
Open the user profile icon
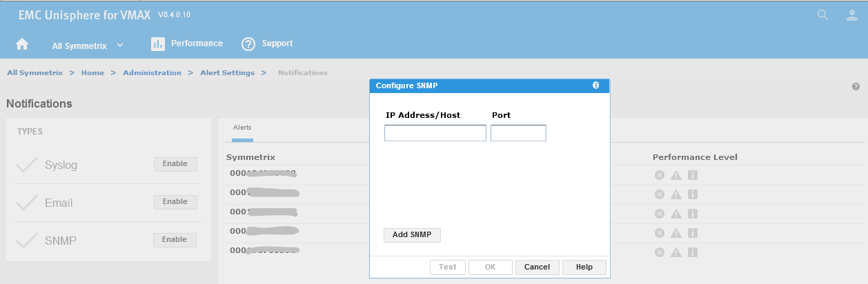(852, 15)
